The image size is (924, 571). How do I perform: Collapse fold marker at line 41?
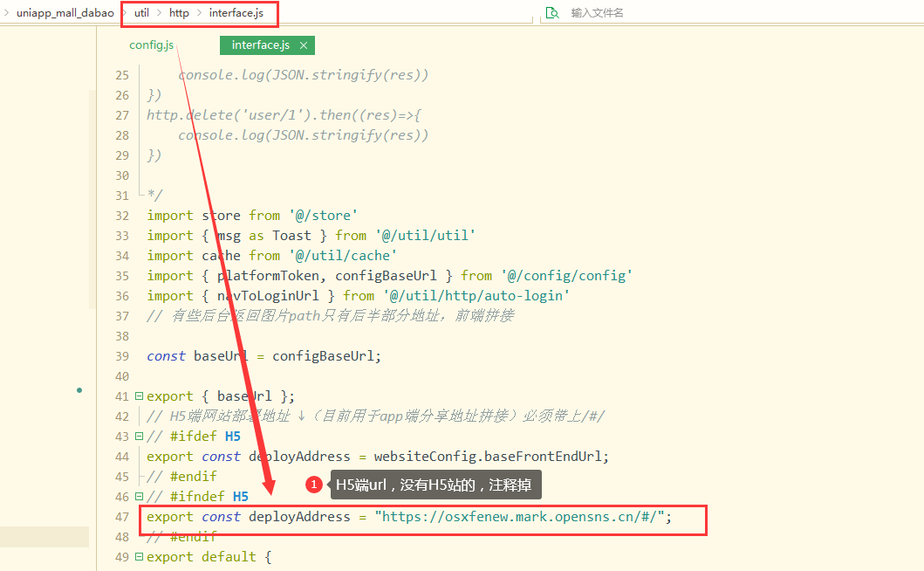point(139,396)
